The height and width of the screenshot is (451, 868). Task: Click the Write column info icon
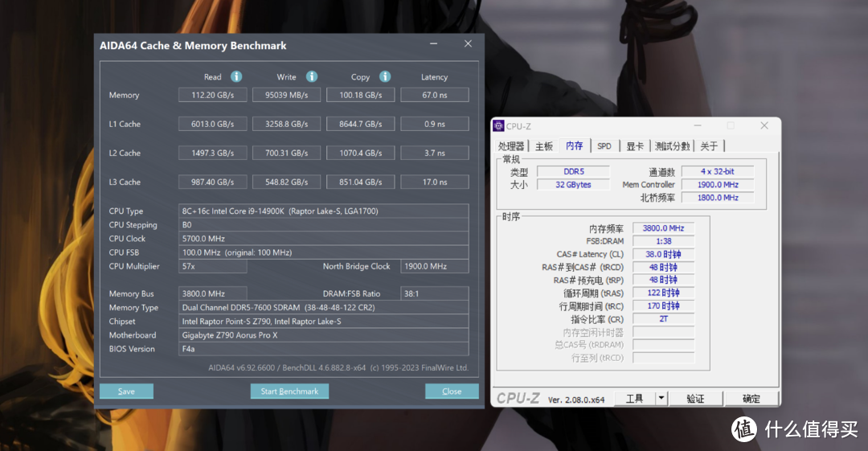(312, 76)
